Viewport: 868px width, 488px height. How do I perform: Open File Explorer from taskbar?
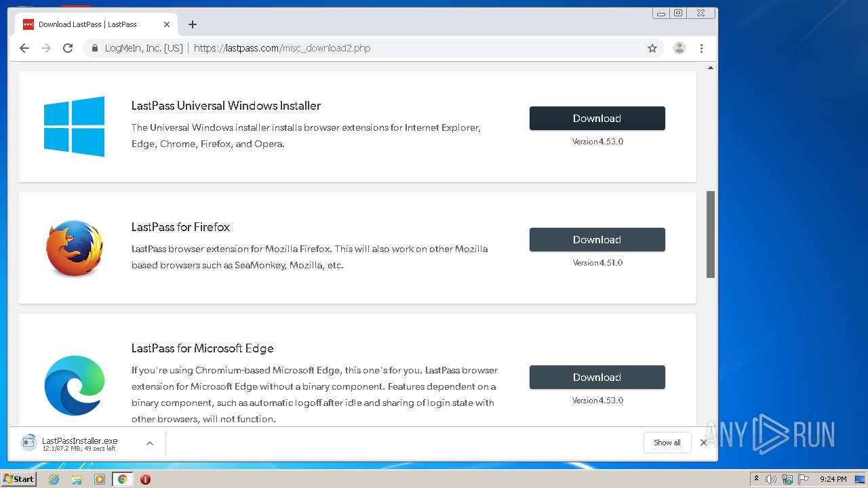pyautogui.click(x=77, y=479)
